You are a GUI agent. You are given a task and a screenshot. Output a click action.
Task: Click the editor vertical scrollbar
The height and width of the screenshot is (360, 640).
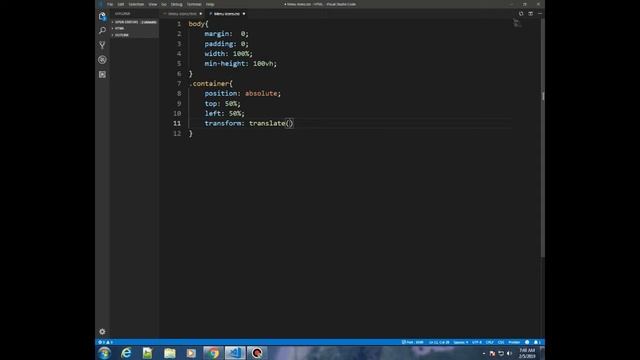pyautogui.click(x=542, y=139)
